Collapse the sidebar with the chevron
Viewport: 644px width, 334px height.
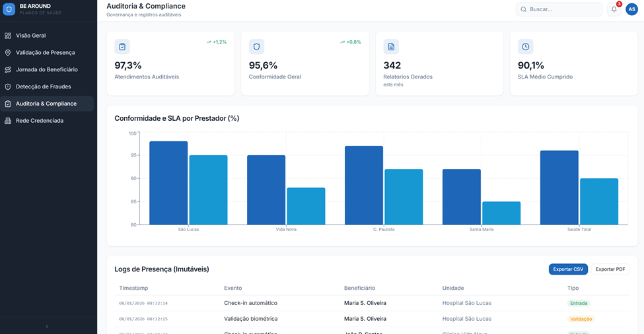(47, 327)
